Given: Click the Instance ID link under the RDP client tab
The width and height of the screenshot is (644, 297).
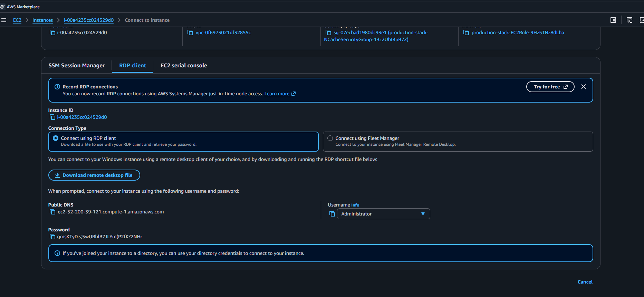Looking at the screenshot, I should [82, 117].
